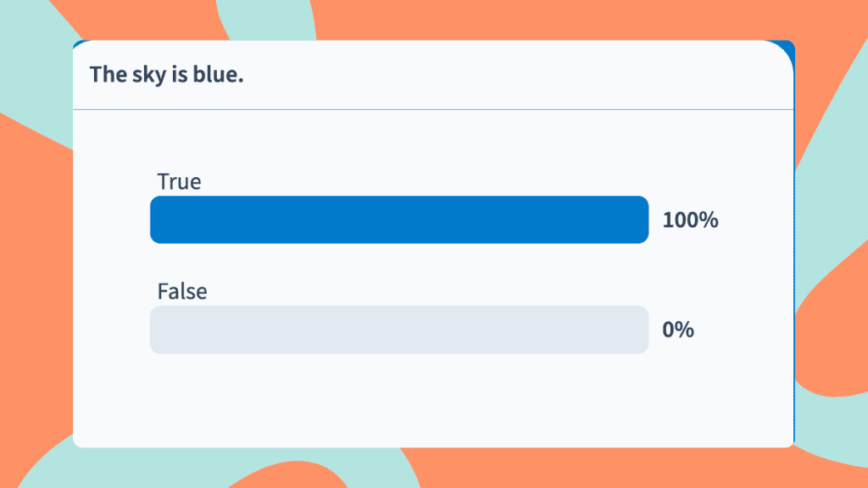Viewport: 868px width, 488px height.
Task: Click the "0%" result percentage
Action: click(678, 330)
